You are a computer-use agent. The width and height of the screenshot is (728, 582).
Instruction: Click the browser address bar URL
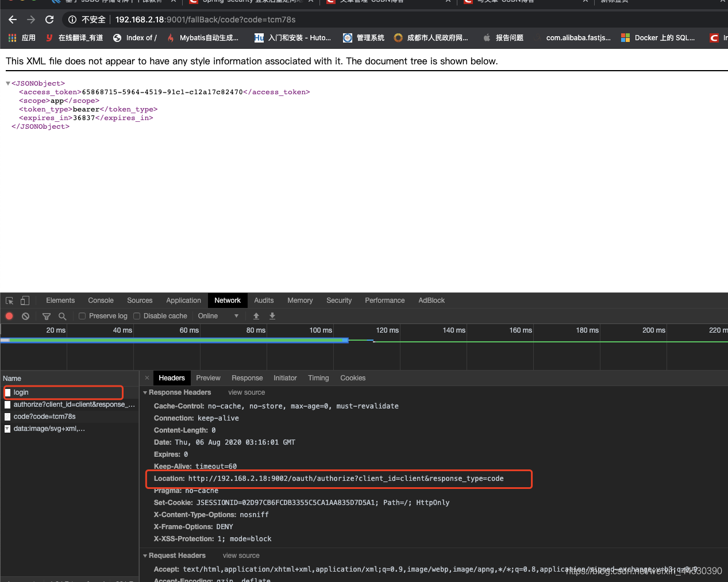tap(206, 20)
